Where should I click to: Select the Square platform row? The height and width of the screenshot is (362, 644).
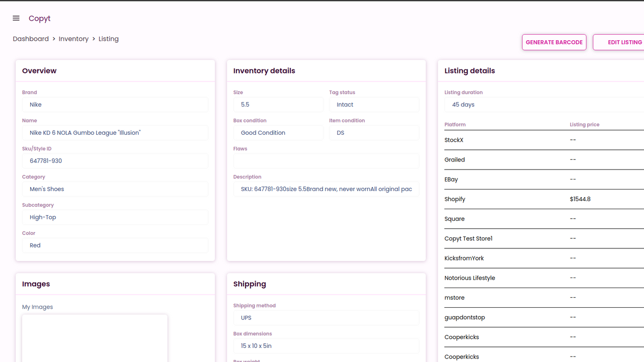(x=544, y=219)
